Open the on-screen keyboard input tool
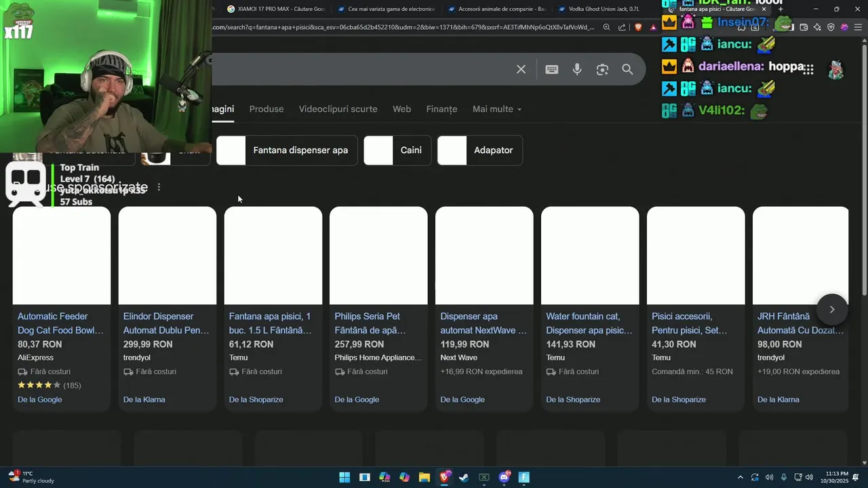Viewport: 868px width, 488px height. [552, 69]
